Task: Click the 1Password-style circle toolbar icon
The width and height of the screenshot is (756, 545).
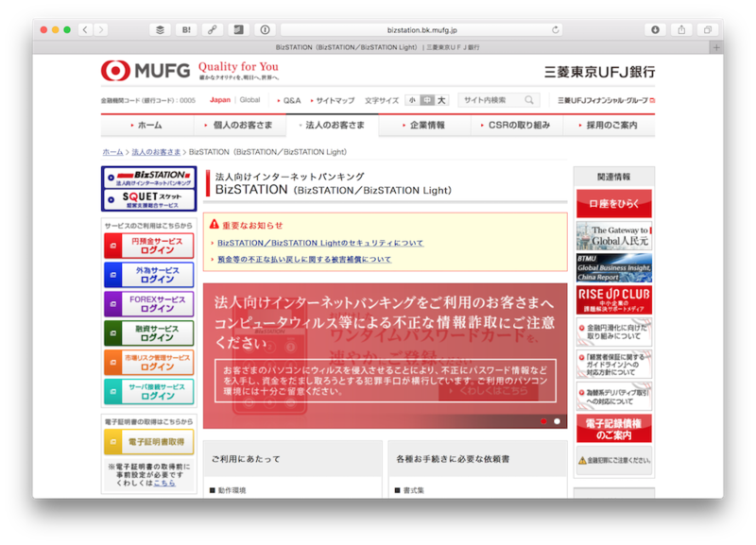Action: (265, 30)
